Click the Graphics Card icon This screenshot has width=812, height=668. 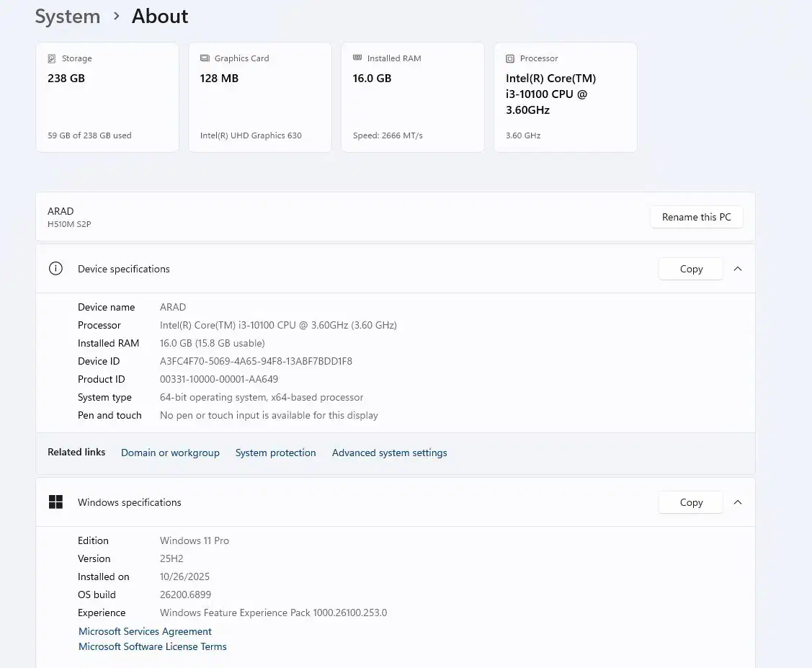tap(205, 58)
